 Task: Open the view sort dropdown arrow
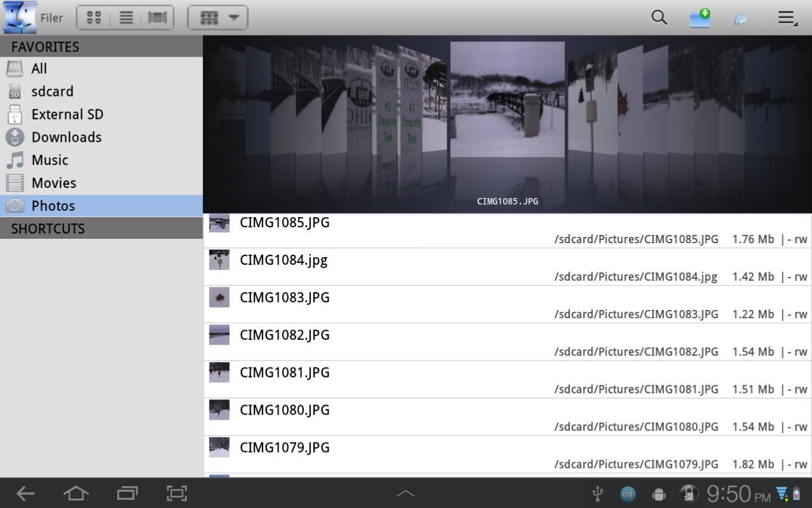233,18
